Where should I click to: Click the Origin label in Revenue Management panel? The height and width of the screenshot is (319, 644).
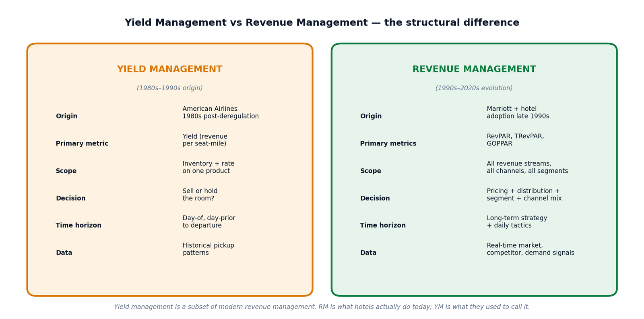point(371,116)
